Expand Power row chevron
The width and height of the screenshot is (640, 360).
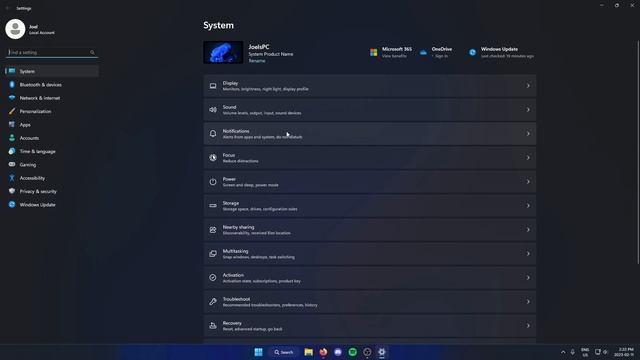tap(528, 182)
